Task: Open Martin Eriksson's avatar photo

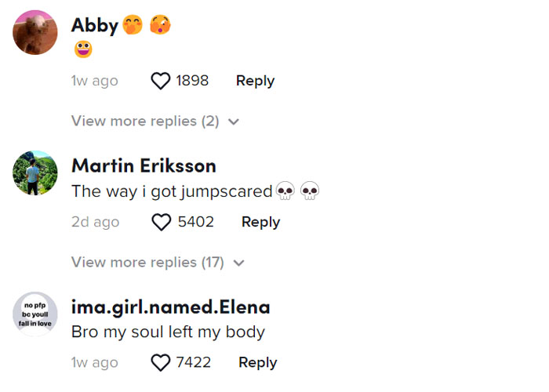Action: point(35,173)
